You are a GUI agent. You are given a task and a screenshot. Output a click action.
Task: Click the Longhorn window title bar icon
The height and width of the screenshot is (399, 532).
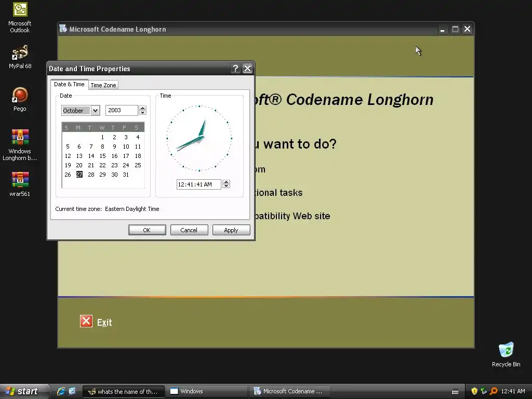pyautogui.click(x=63, y=29)
